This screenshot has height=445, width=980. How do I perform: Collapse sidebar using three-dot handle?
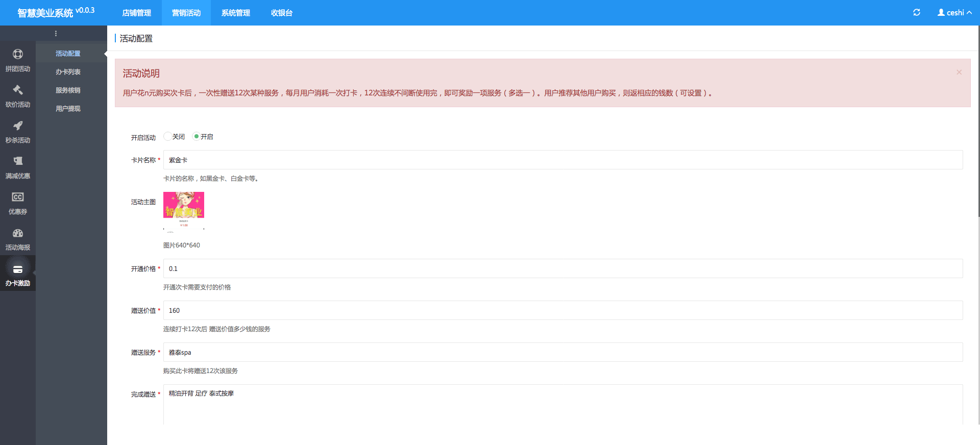(x=56, y=34)
